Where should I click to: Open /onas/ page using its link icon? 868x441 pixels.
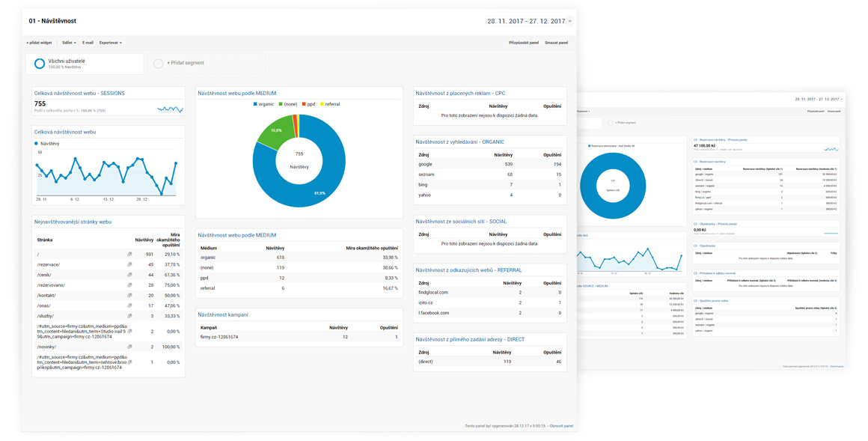click(129, 305)
